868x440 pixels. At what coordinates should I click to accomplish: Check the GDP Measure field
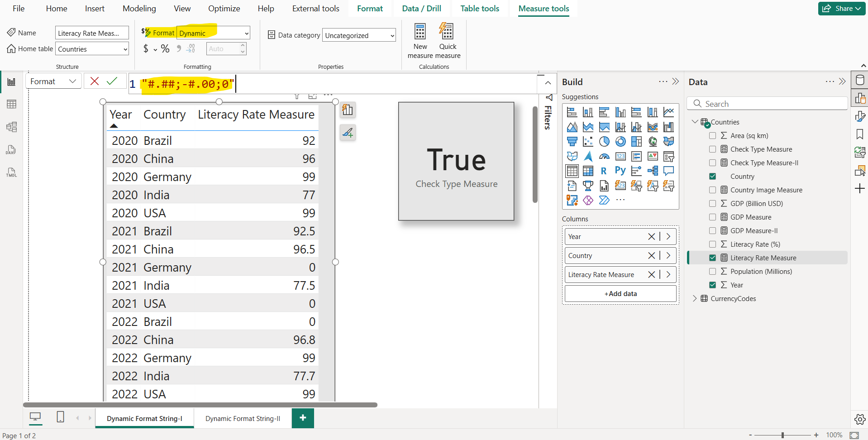[x=713, y=217]
